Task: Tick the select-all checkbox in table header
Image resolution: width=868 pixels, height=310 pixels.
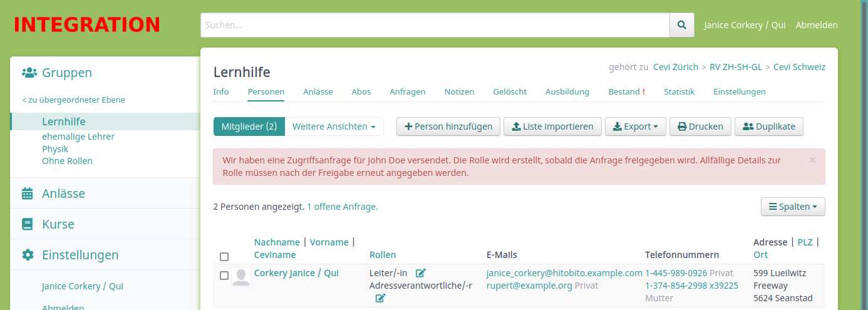Action: coord(224,257)
